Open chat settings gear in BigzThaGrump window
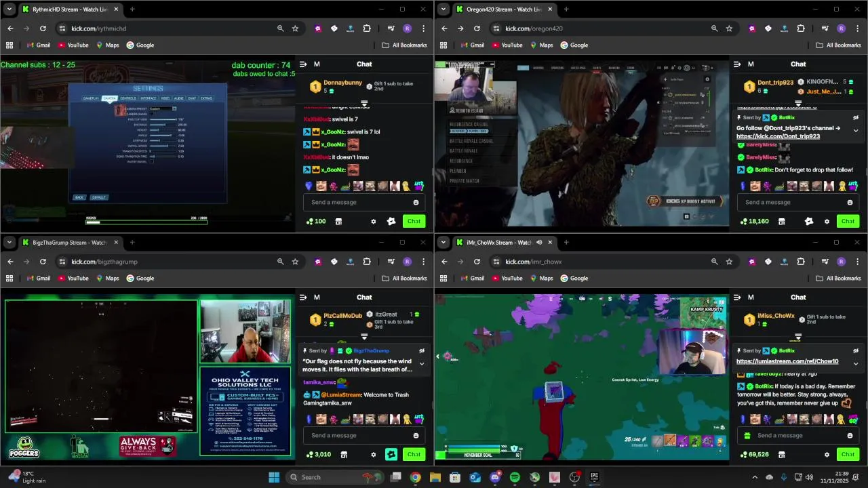Image resolution: width=868 pixels, height=488 pixels. tap(373, 455)
